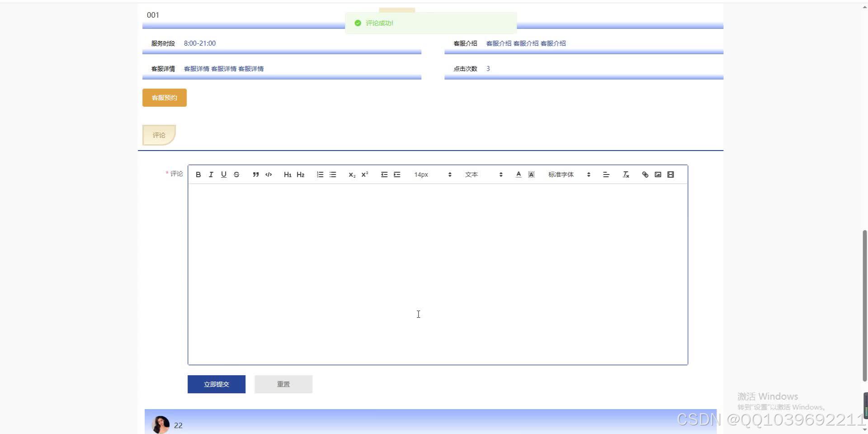Click the commenter avatar next to 22
The width and height of the screenshot is (868, 434).
click(x=160, y=425)
